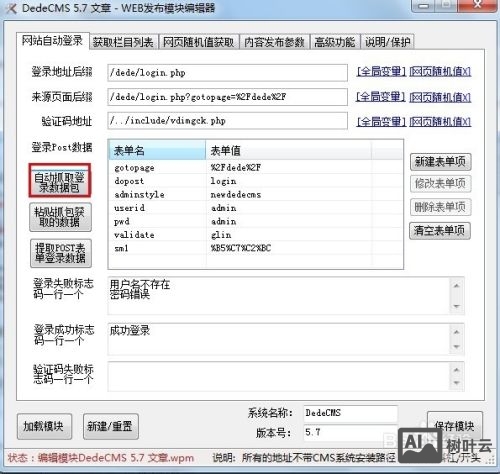500x474 pixels.
Task: Select the sm1 row
Action: (255, 248)
